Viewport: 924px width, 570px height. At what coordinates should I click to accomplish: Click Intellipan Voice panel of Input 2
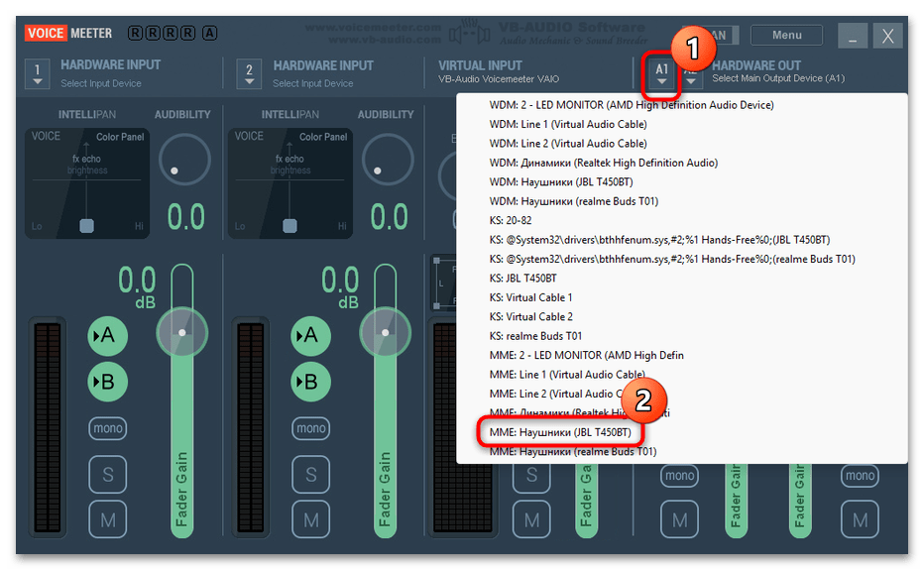(x=289, y=183)
